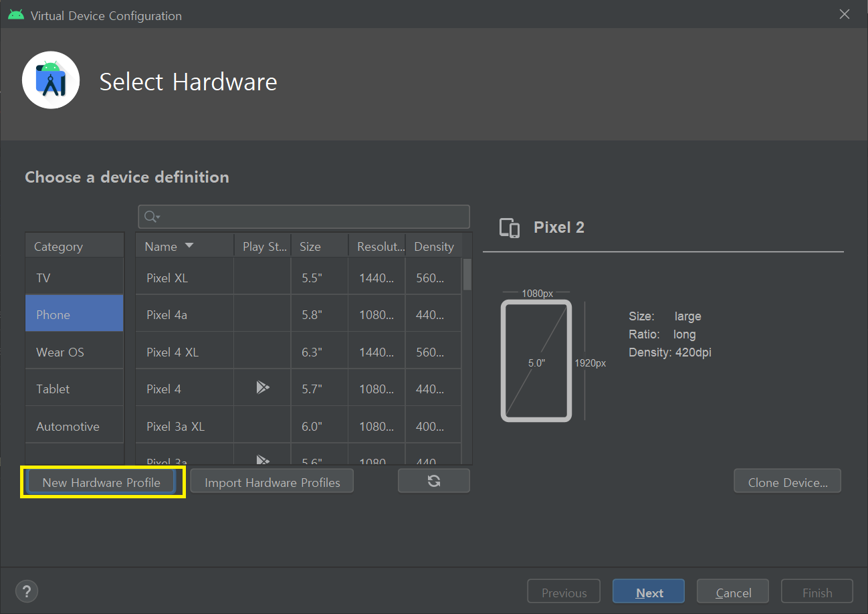This screenshot has width=868, height=614.
Task: Sort devices by the Name column arrow
Action: pyautogui.click(x=189, y=245)
